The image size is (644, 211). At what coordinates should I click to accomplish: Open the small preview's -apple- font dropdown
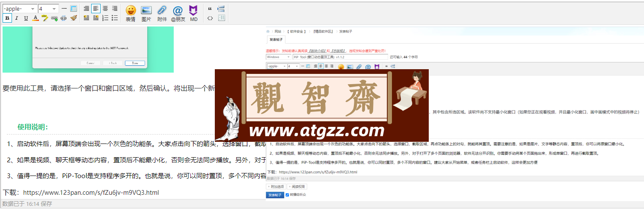(x=276, y=66)
